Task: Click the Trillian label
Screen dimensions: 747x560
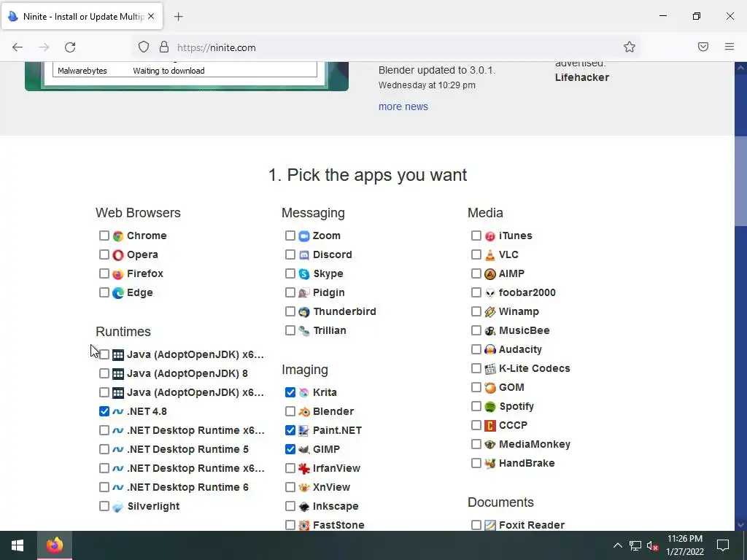Action: pyautogui.click(x=330, y=330)
